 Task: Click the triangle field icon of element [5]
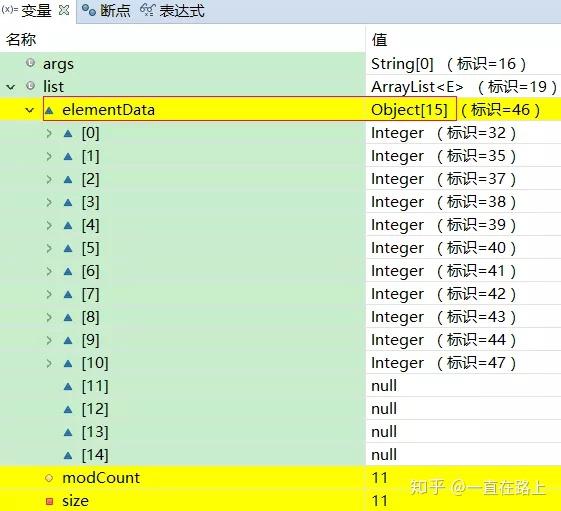pos(68,249)
